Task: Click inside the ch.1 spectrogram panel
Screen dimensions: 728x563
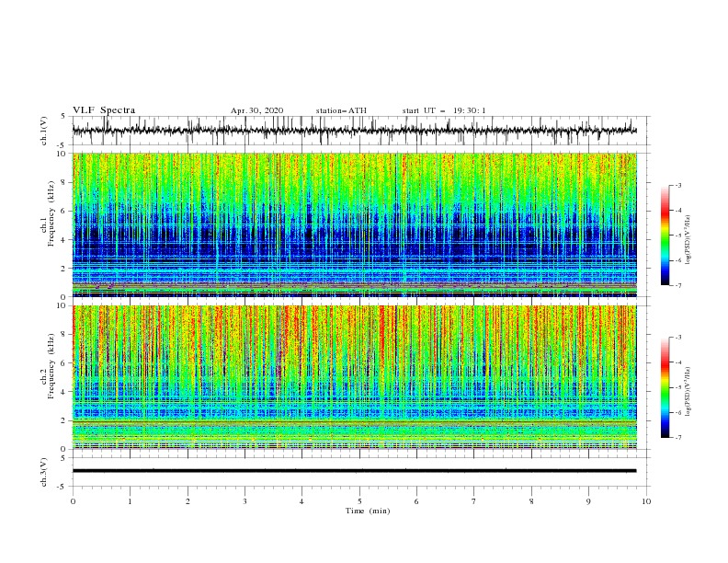Action: tap(354, 224)
